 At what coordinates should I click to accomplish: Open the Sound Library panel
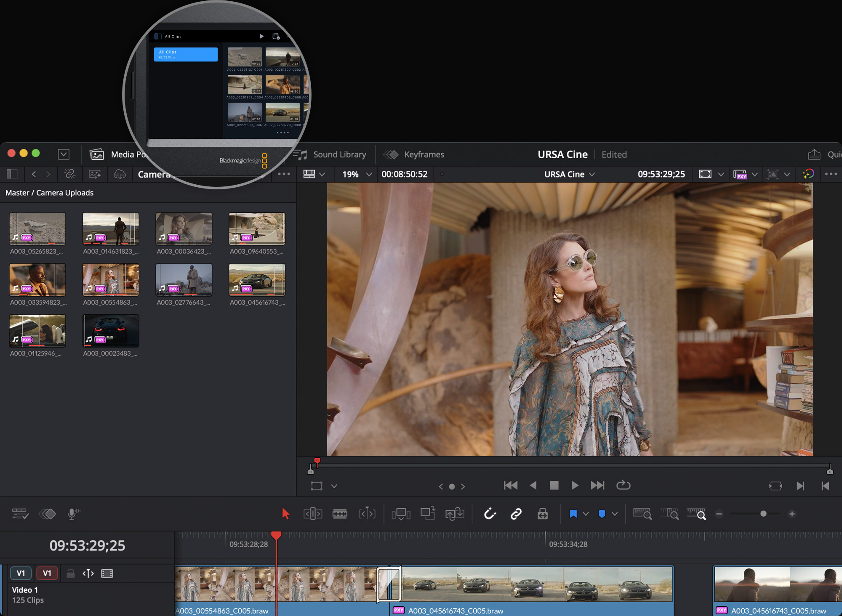pos(330,154)
